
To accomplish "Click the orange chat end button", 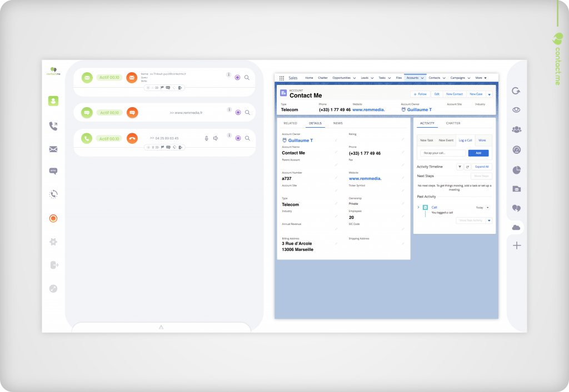I will point(132,113).
